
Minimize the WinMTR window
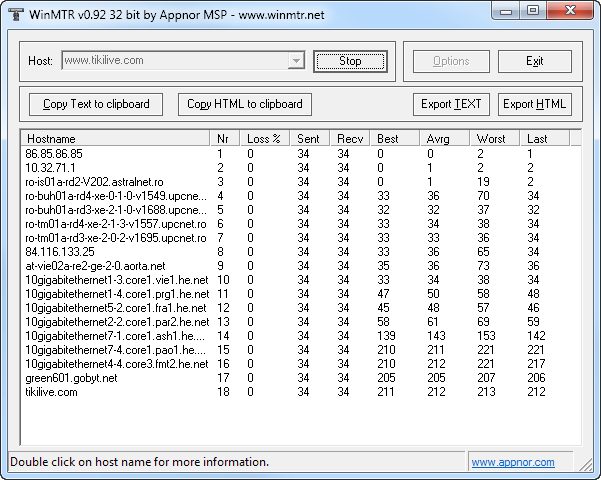pos(506,11)
